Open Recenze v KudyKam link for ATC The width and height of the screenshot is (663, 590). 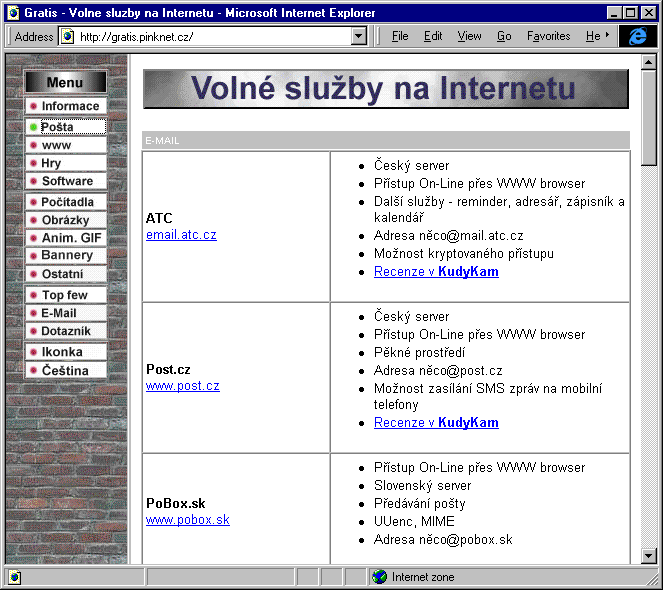point(436,272)
